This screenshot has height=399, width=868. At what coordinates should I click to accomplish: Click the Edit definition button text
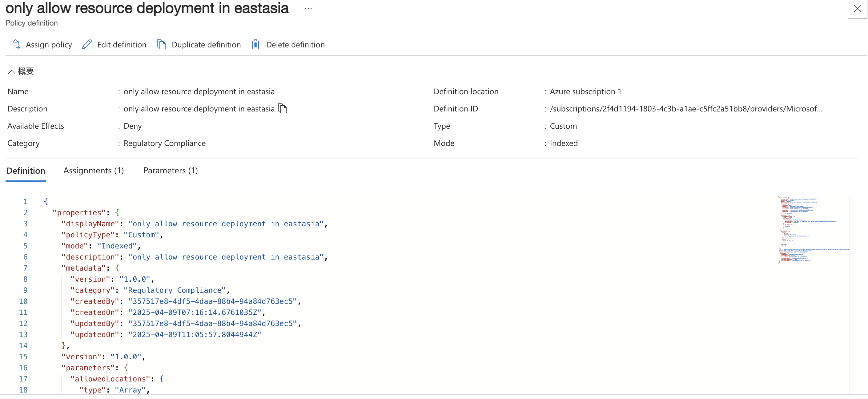click(122, 44)
